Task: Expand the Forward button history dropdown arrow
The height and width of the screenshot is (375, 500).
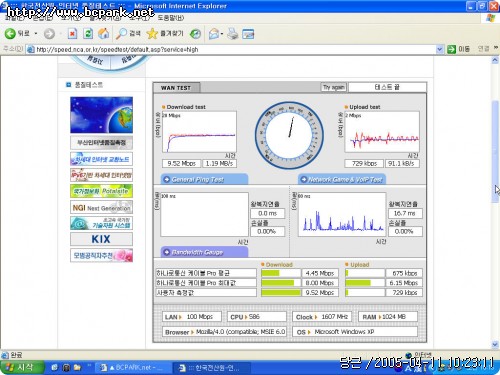Action: [x=60, y=34]
